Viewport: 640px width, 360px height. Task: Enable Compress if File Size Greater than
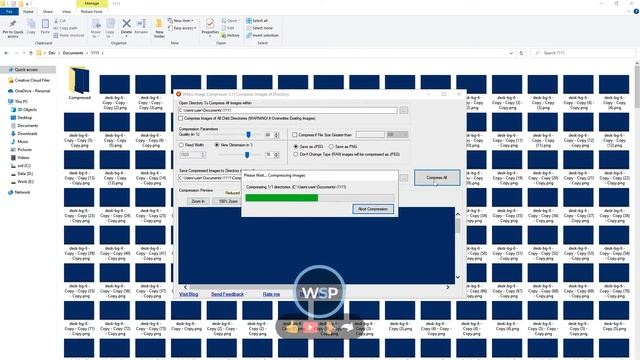[x=295, y=134]
